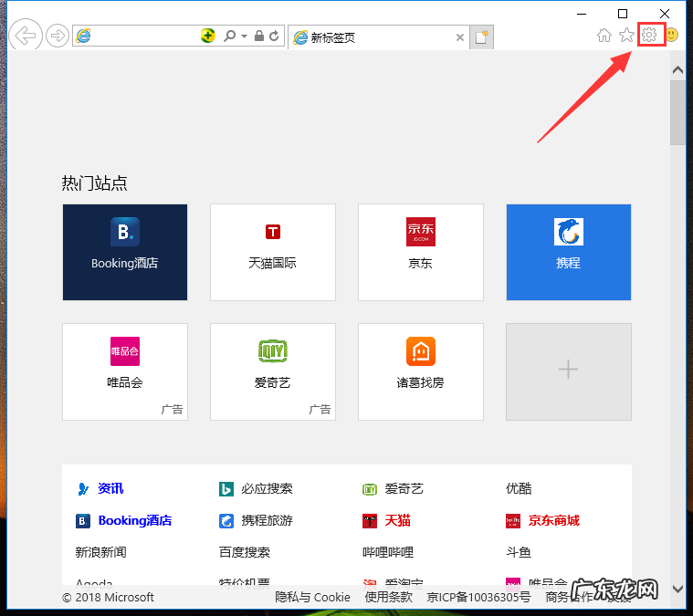
Task: Click the green plus add-on icon
Action: (x=208, y=36)
